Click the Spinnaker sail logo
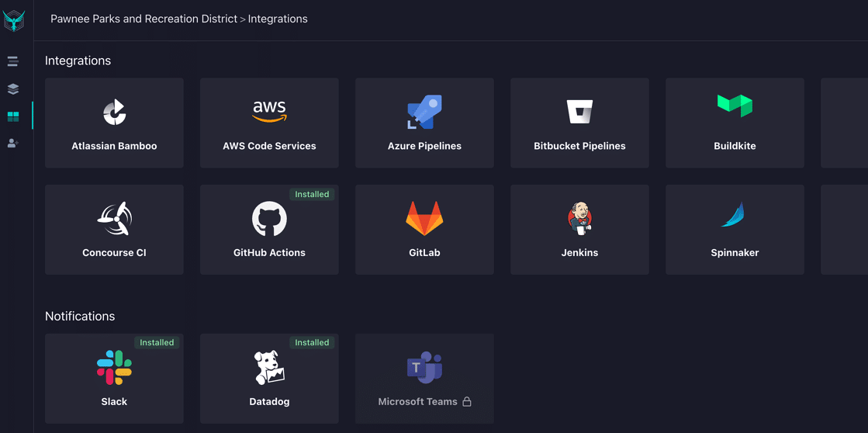 [733, 215]
